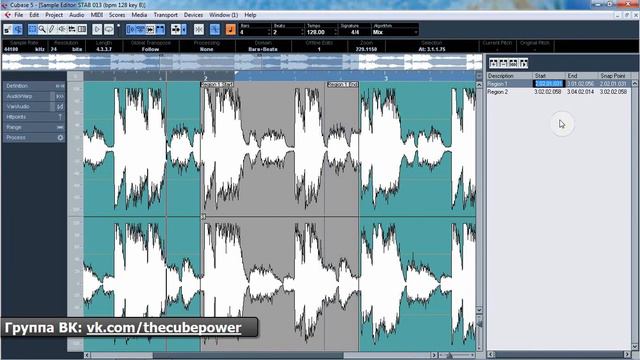Click the Region 1 start marker flag
Image resolution: width=640 pixels, height=360 pixels.
coord(218,84)
